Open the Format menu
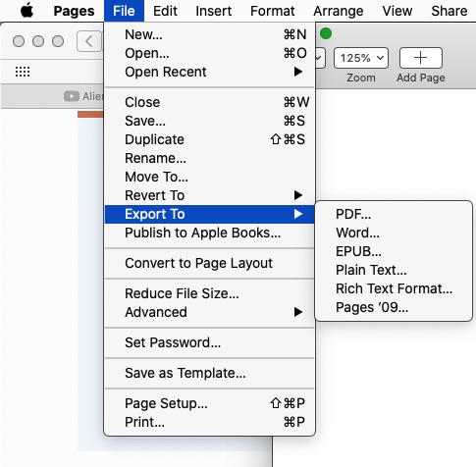This screenshot has height=467, width=476. (273, 11)
